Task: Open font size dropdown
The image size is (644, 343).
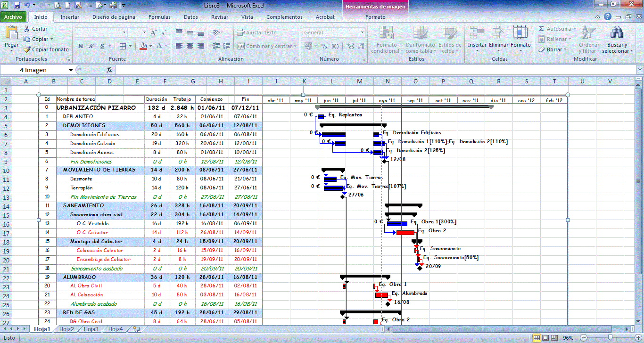Action: pos(144,33)
